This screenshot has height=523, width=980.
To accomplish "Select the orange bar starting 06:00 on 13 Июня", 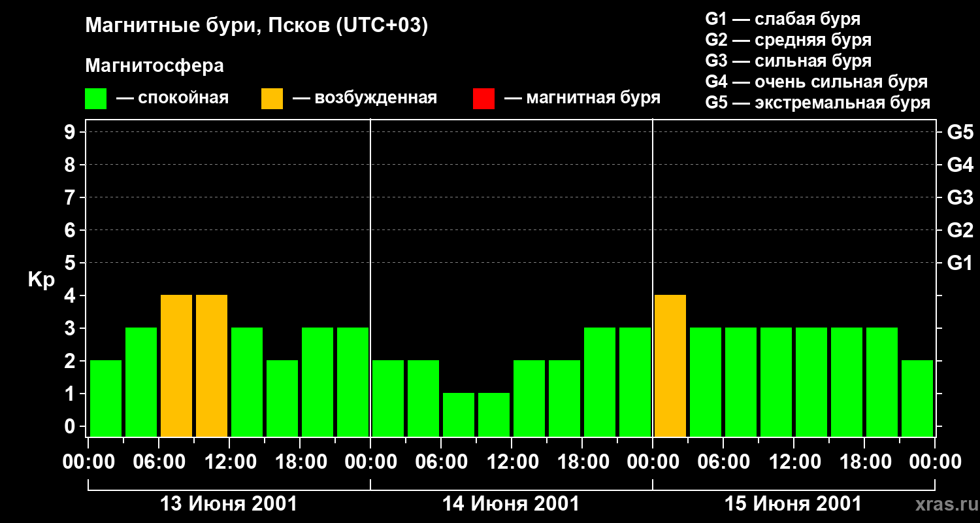I will coord(176,365).
